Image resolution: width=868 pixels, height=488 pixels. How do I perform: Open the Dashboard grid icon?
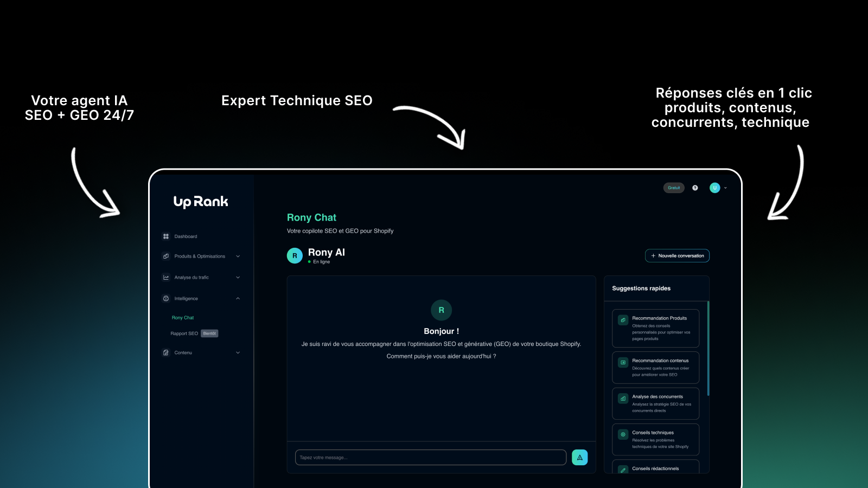click(x=166, y=236)
